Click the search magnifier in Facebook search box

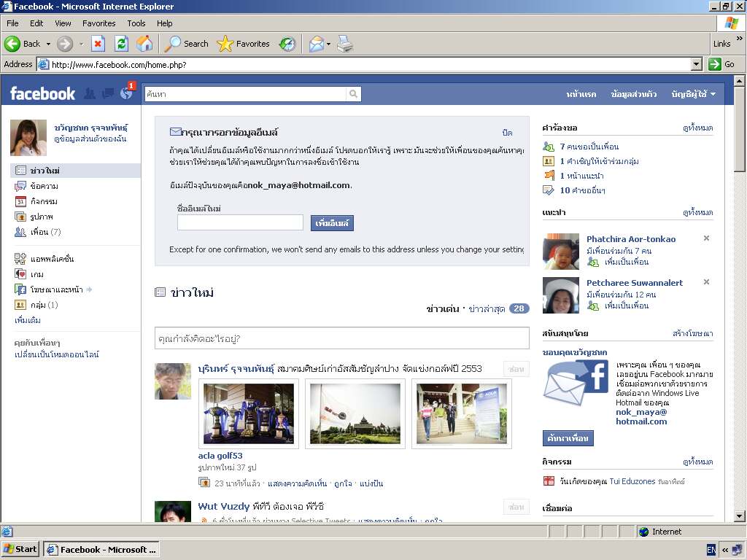click(x=353, y=94)
